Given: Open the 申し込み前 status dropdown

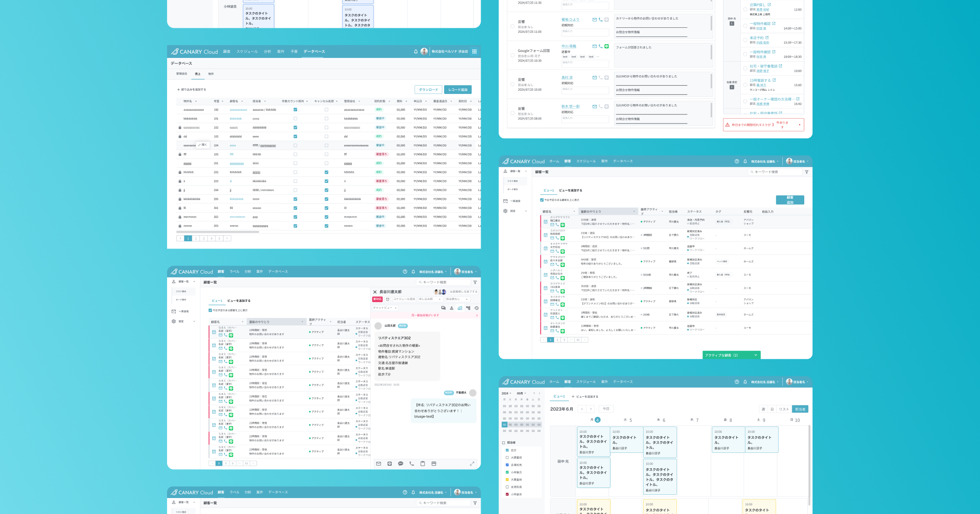Looking at the screenshot, I should pyautogui.click(x=430, y=299).
